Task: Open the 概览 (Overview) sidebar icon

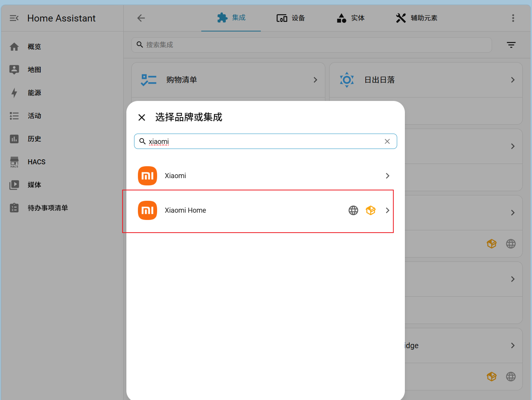Action: click(14, 46)
